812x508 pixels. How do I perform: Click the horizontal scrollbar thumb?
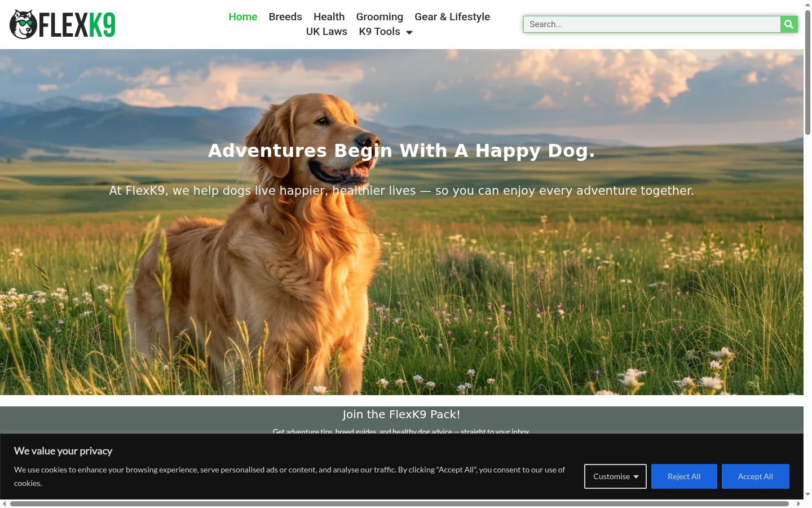coord(399,503)
